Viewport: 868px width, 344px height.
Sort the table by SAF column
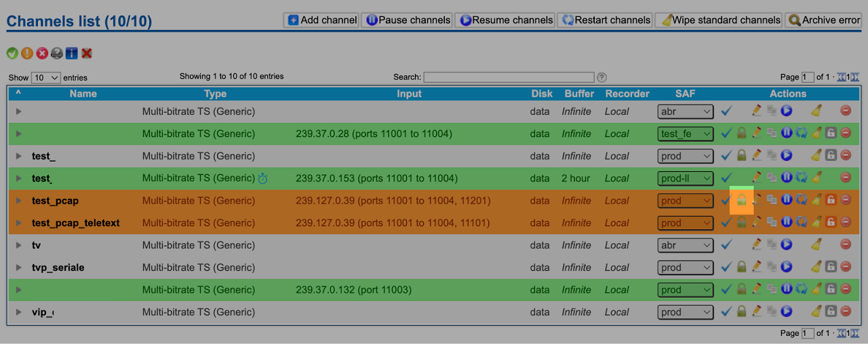coord(686,94)
